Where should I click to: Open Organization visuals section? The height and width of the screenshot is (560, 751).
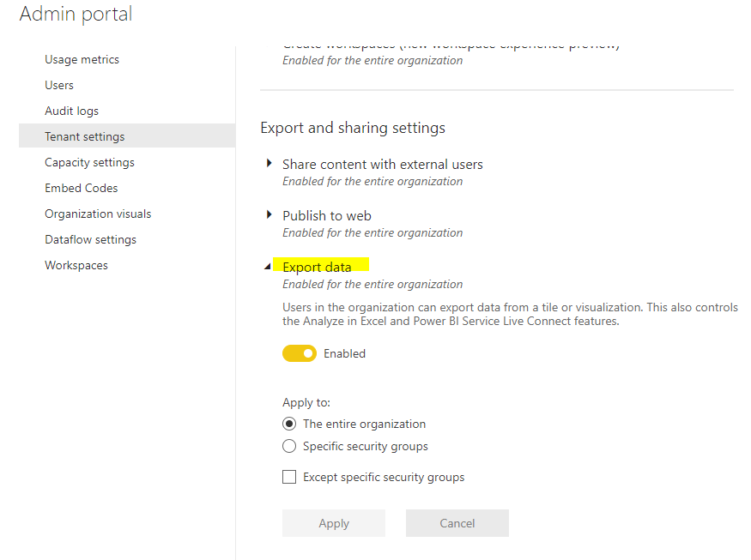coord(98,214)
